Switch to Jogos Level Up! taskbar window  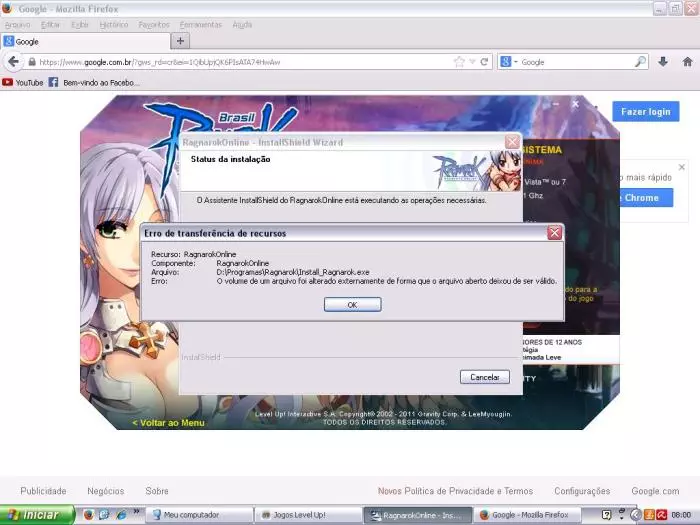click(308, 515)
